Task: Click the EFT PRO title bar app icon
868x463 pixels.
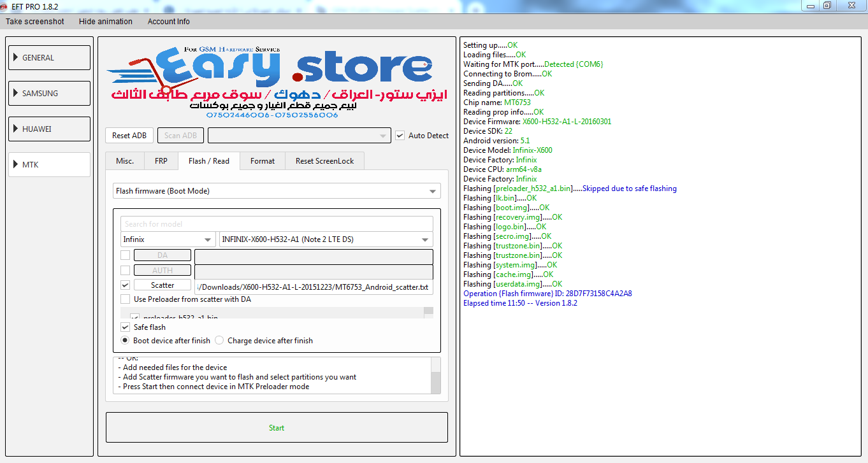Action: click(x=5, y=6)
